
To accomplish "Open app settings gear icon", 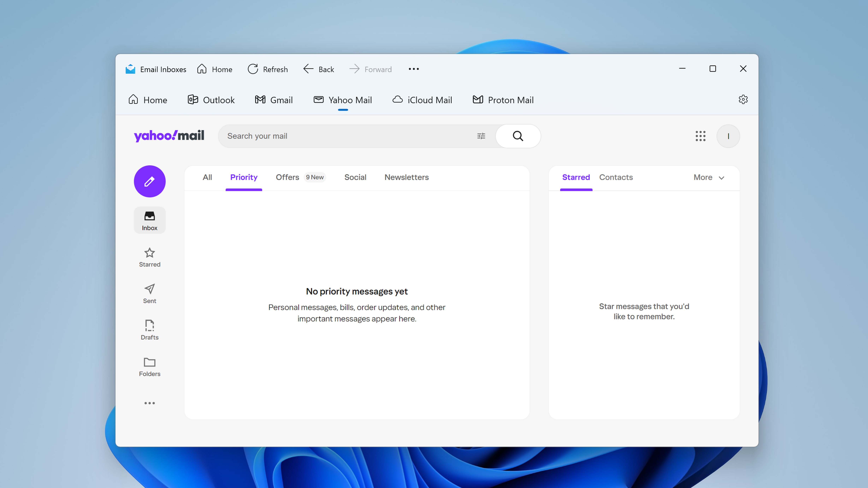I will click(x=743, y=100).
